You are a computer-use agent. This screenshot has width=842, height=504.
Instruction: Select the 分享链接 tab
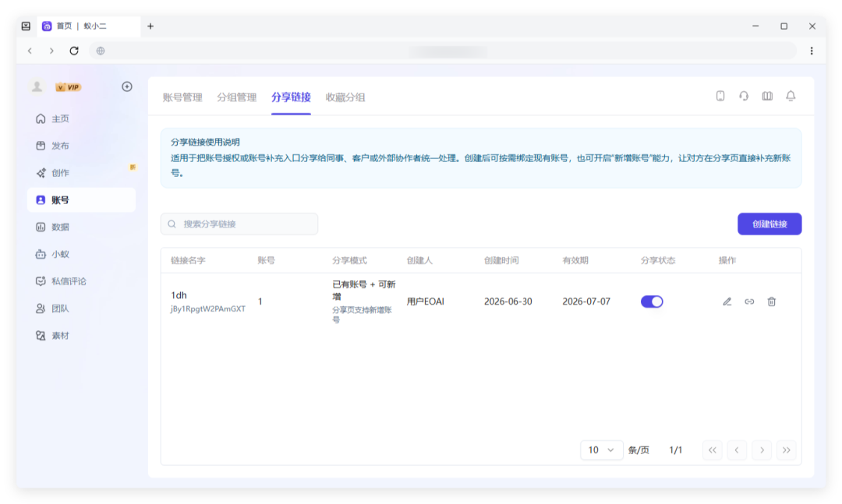(x=291, y=97)
